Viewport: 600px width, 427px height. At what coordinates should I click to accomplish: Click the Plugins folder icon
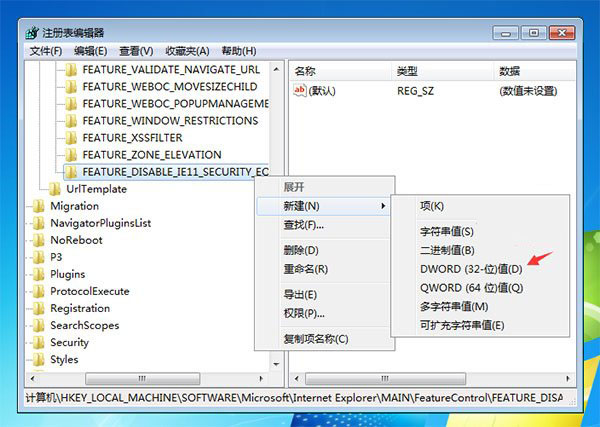[x=39, y=274]
